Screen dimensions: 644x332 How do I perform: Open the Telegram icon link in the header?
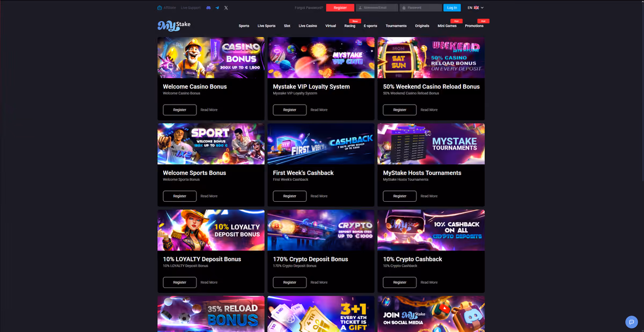[x=217, y=8]
